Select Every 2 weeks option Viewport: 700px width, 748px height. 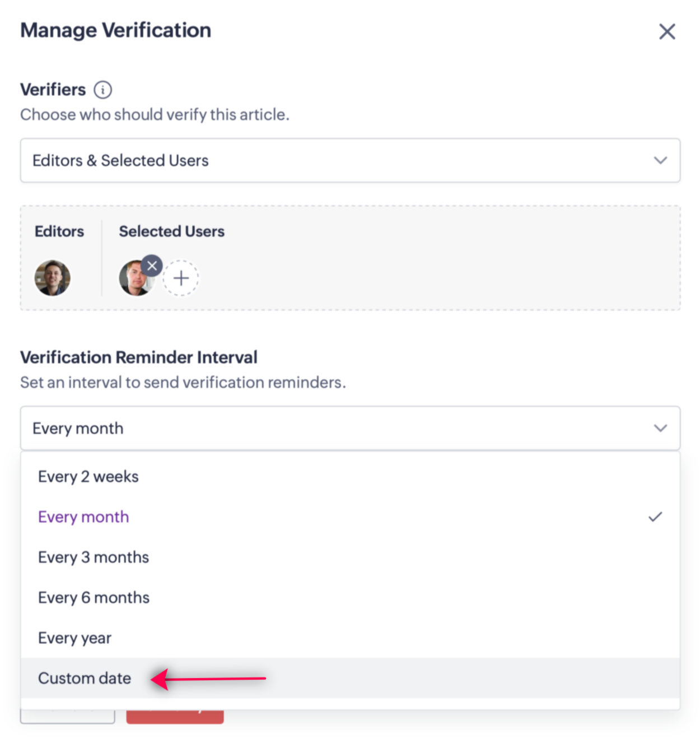pyautogui.click(x=350, y=476)
